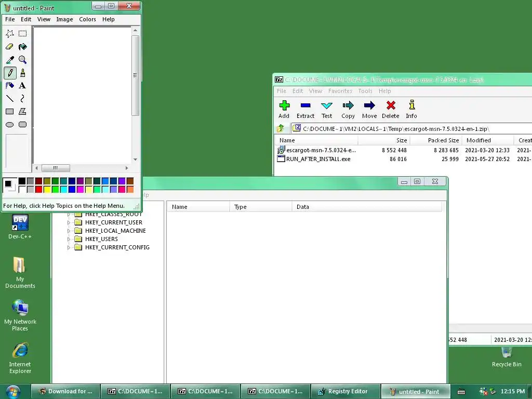532x399 pixels.
Task: Expand HKEY_CURRENT_USER in Registry Editor
Action: [69, 222]
